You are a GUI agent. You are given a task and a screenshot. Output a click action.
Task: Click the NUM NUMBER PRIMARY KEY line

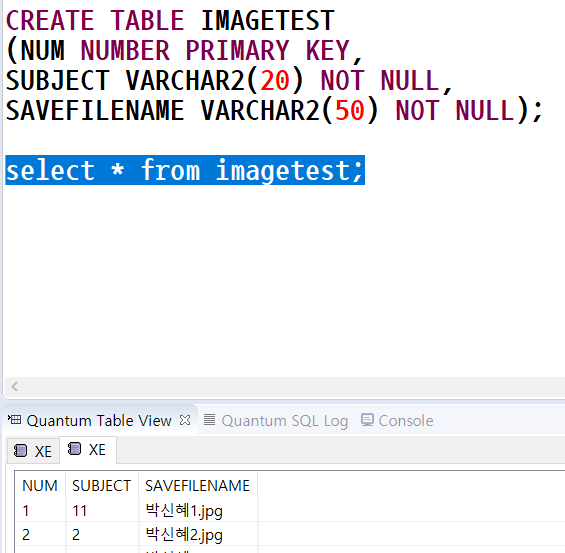click(x=184, y=50)
